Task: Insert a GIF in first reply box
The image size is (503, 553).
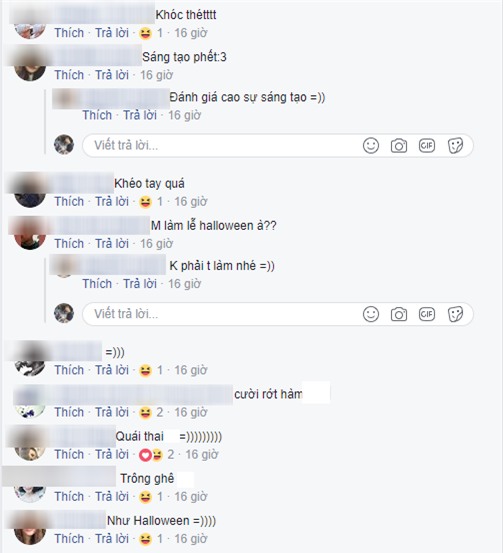Action: (x=426, y=145)
